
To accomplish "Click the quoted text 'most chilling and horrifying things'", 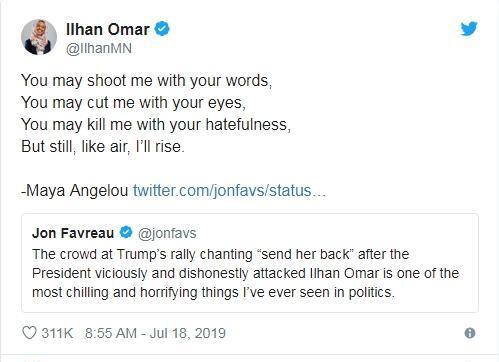I will (135, 292).
